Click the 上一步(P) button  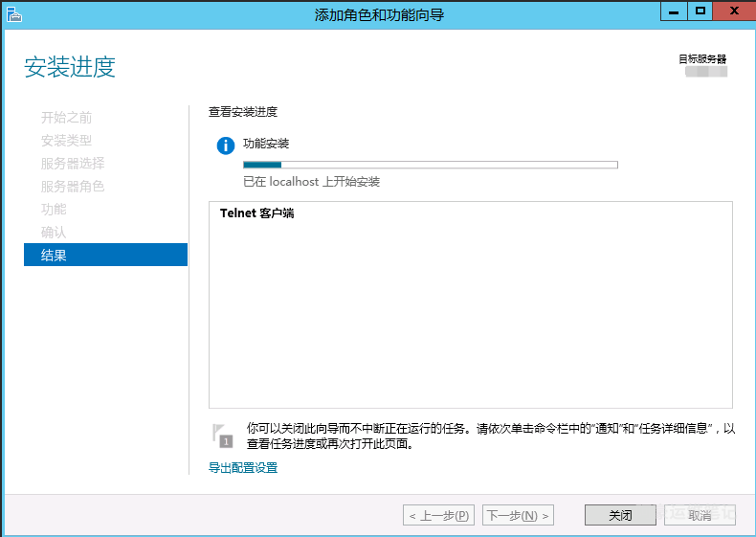pos(438,515)
